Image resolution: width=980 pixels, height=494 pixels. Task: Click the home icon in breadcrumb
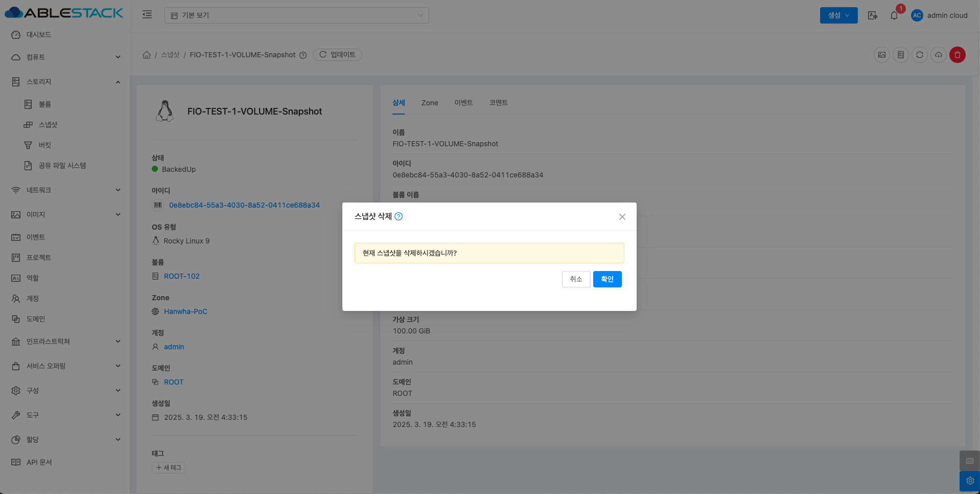click(x=147, y=55)
